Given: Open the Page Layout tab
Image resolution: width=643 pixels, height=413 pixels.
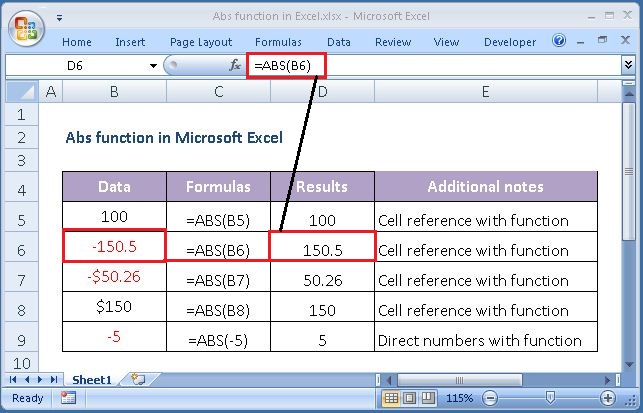Looking at the screenshot, I should [x=201, y=42].
